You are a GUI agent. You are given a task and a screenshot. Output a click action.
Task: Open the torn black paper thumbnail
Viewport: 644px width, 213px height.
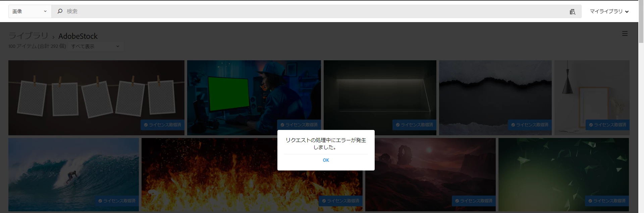495,98
